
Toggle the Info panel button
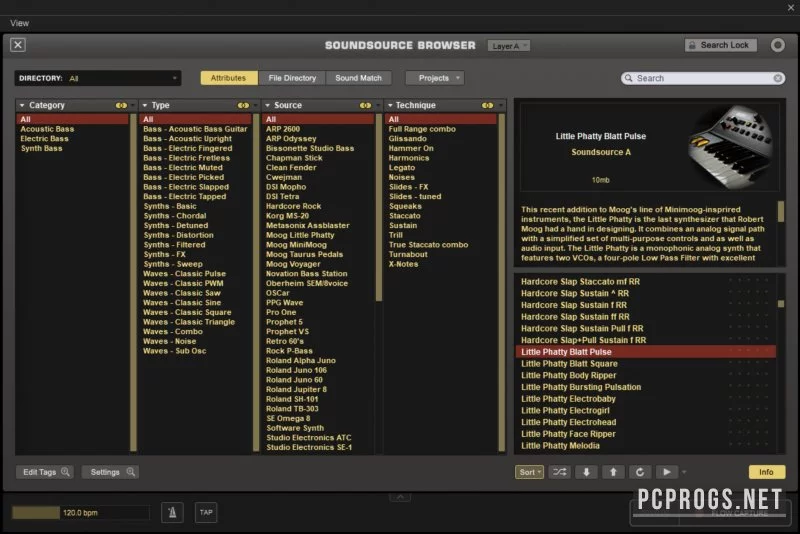click(x=766, y=472)
